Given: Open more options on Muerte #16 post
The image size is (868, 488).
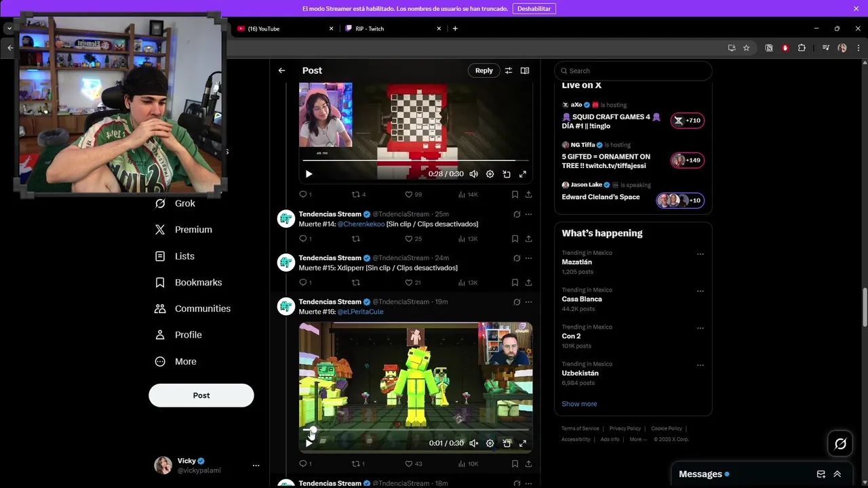Looking at the screenshot, I should [x=528, y=302].
